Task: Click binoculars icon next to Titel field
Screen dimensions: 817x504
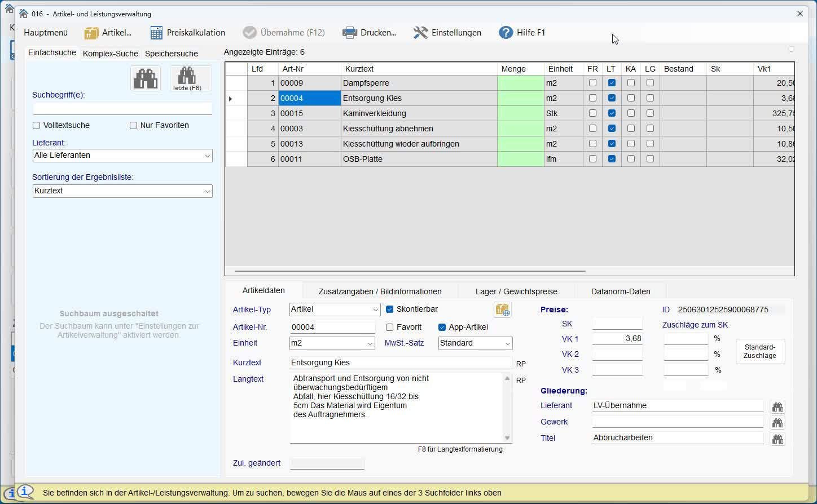Action: [778, 439]
